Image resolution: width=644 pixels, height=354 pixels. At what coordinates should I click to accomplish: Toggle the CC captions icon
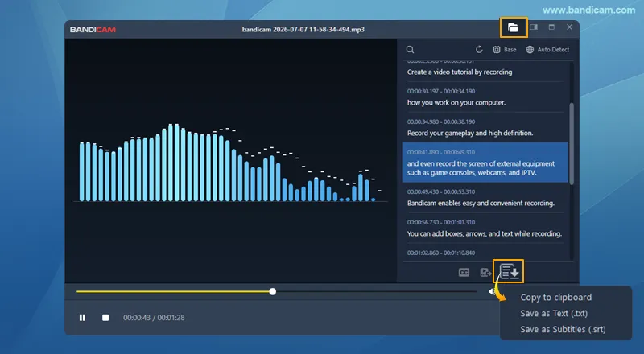(464, 272)
